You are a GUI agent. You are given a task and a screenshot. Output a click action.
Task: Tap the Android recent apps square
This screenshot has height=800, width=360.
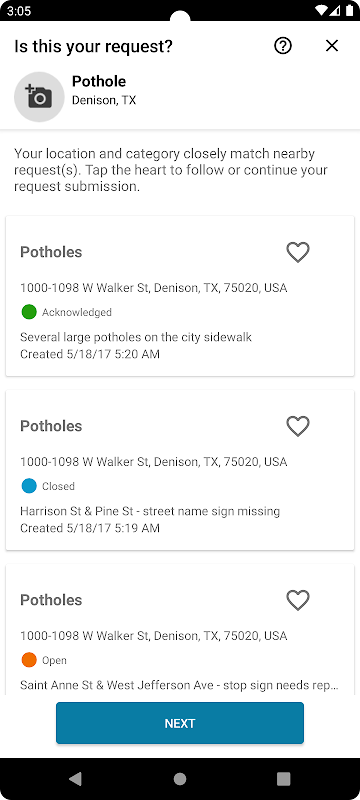click(x=284, y=779)
